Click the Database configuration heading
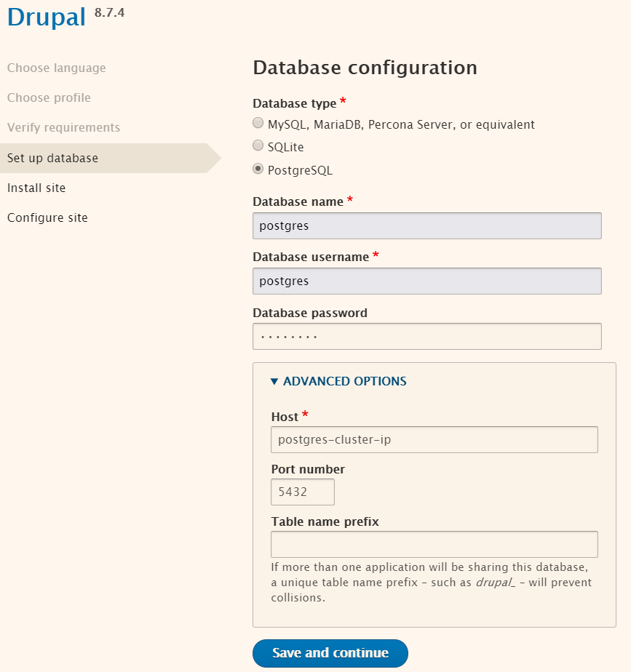This screenshot has width=631, height=672. click(x=365, y=68)
